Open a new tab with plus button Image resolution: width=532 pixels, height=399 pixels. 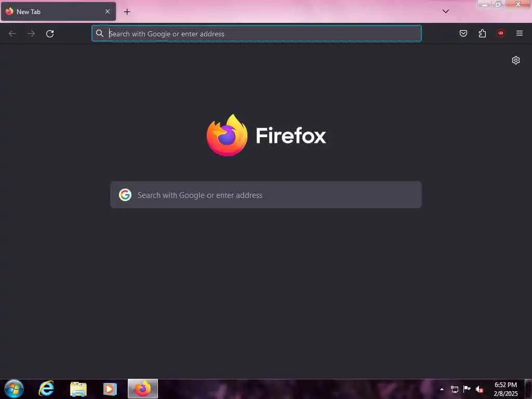coord(127,11)
